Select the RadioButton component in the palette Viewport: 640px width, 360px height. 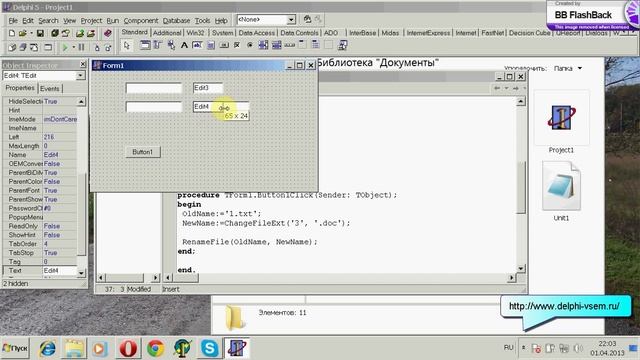coord(250,45)
